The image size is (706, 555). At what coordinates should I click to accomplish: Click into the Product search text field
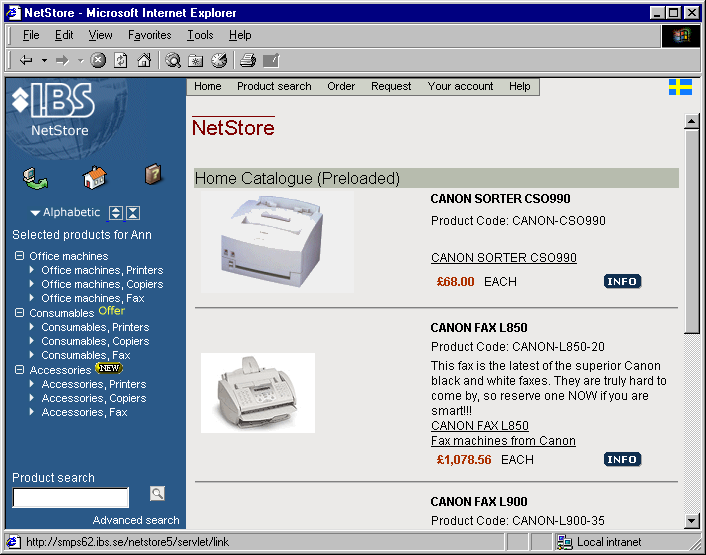(71, 497)
